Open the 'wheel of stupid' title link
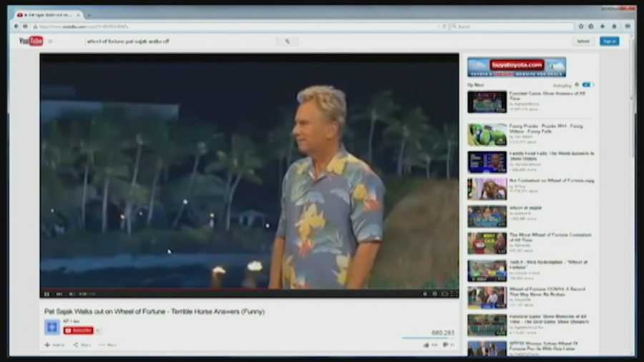 pyautogui.click(x=525, y=208)
